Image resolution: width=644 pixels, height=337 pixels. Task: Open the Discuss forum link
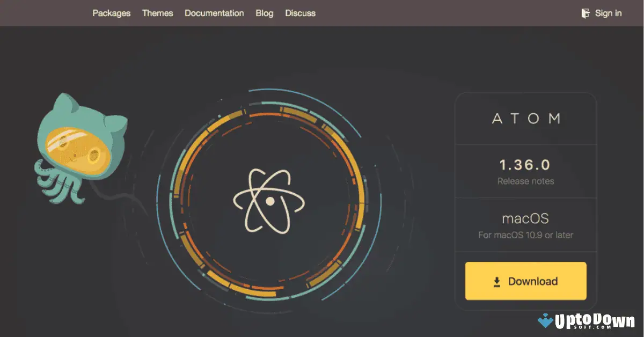(x=300, y=13)
